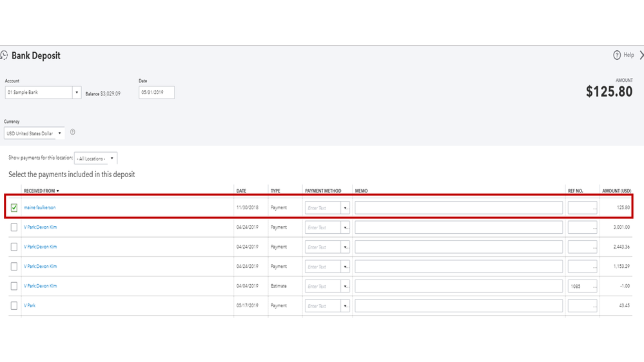Uncheck the maine faulkerson payment checkbox
Image resolution: width=644 pixels, height=362 pixels.
pyautogui.click(x=14, y=208)
